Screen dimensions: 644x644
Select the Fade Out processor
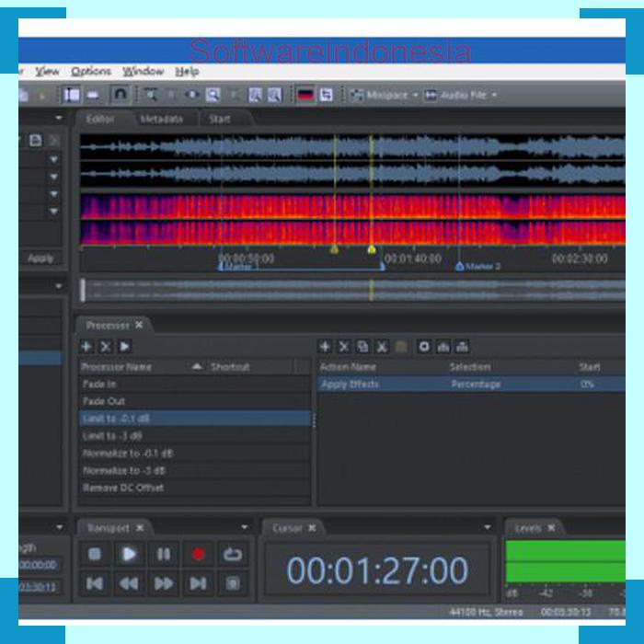click(194, 401)
